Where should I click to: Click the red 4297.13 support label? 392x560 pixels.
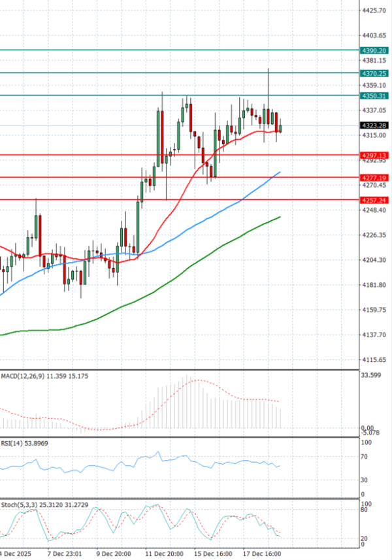[x=374, y=156]
